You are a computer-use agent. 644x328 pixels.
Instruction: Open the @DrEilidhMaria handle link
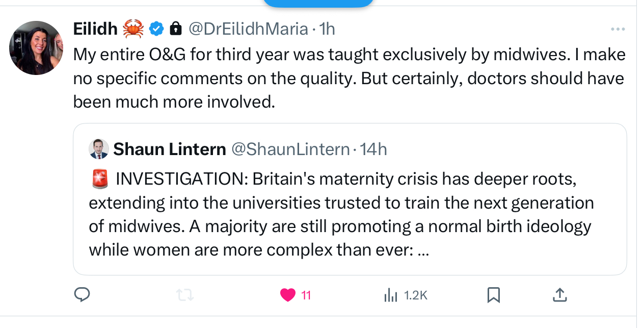pos(248,29)
